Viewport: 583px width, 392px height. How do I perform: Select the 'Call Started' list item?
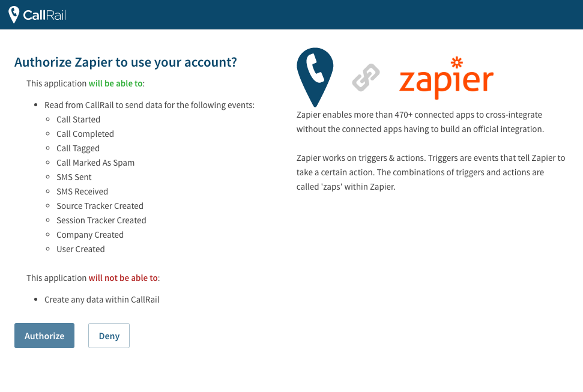pos(78,119)
